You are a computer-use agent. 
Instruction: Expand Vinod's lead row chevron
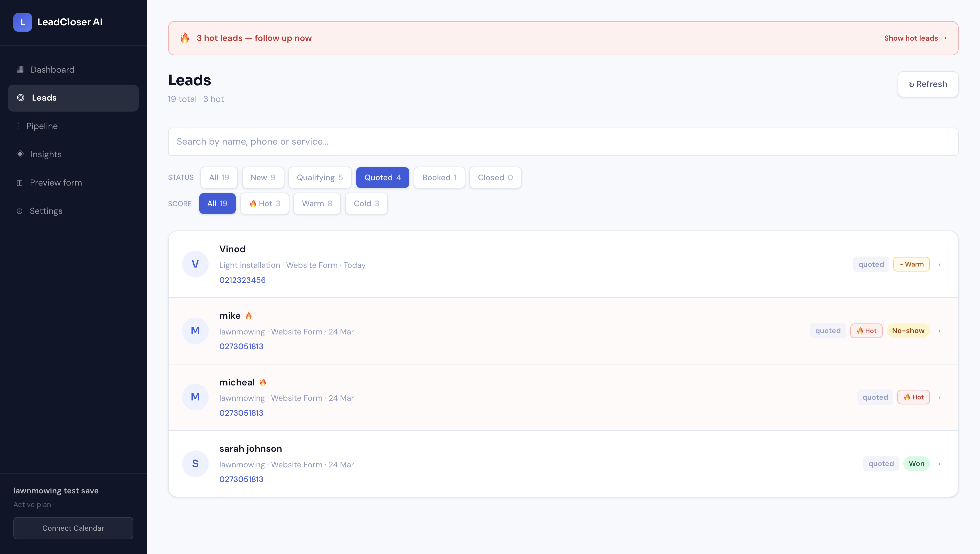[x=939, y=265]
